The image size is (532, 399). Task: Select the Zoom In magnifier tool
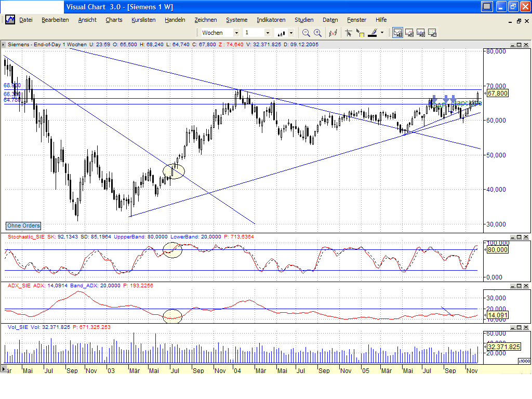click(317, 32)
